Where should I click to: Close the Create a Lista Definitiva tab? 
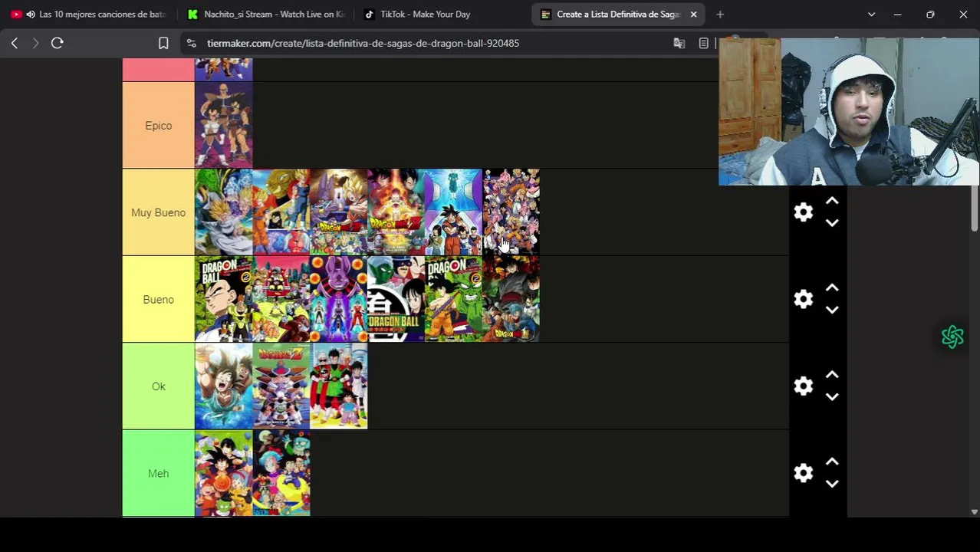click(x=693, y=15)
